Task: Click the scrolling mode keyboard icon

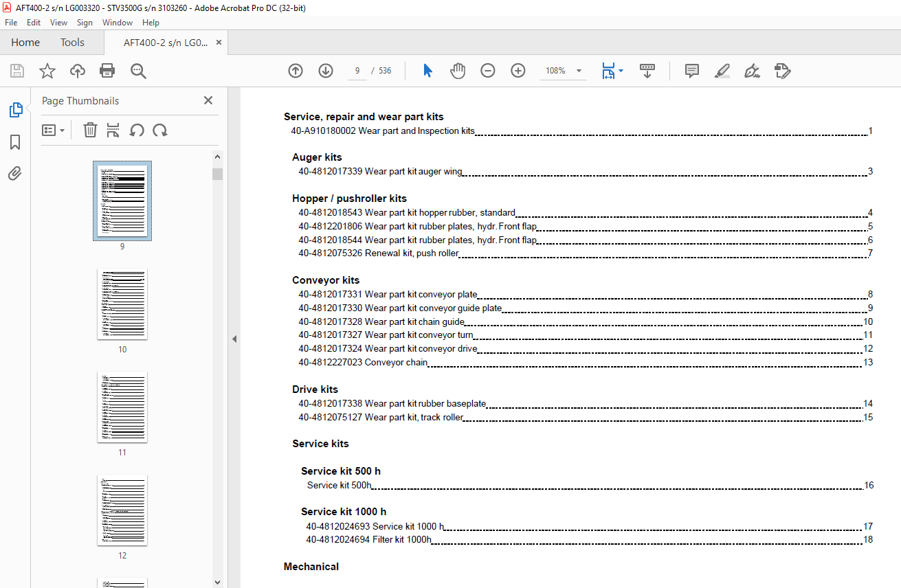Action: coord(647,71)
